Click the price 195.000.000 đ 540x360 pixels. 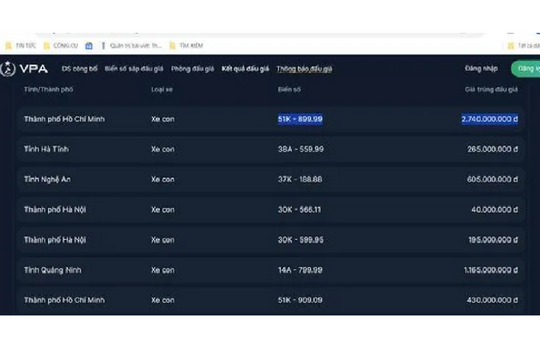pyautogui.click(x=493, y=240)
